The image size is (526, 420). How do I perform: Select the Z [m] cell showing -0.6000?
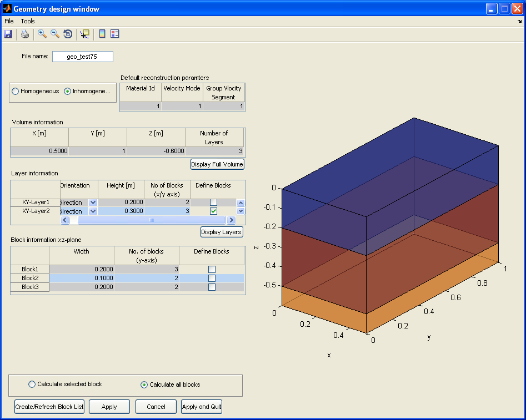[156, 151]
